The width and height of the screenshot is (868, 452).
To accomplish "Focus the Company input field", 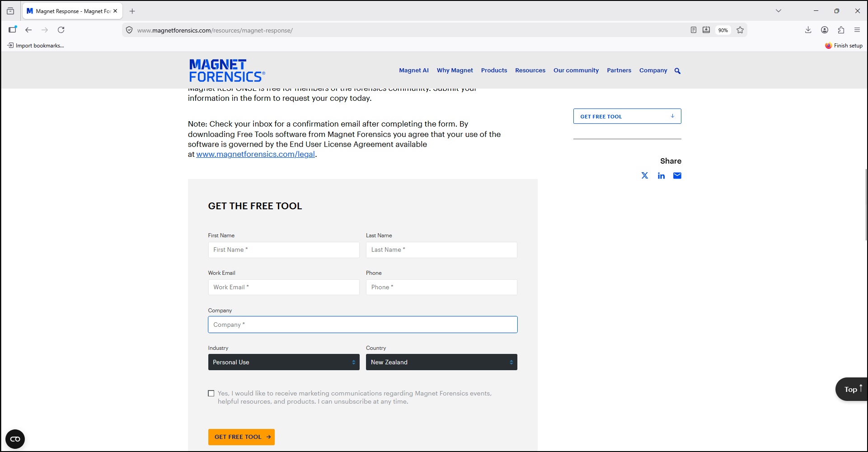I will click(363, 325).
